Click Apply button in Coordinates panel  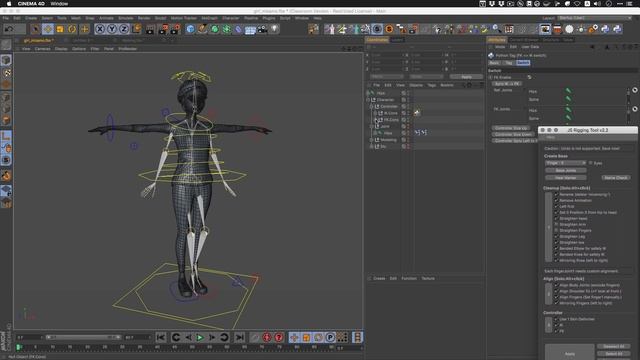[x=466, y=77]
